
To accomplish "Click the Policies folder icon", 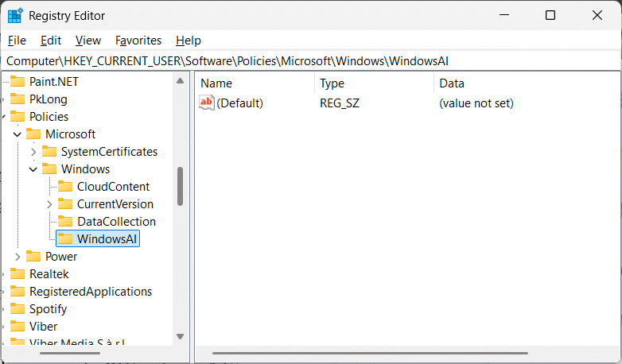I will coord(17,116).
